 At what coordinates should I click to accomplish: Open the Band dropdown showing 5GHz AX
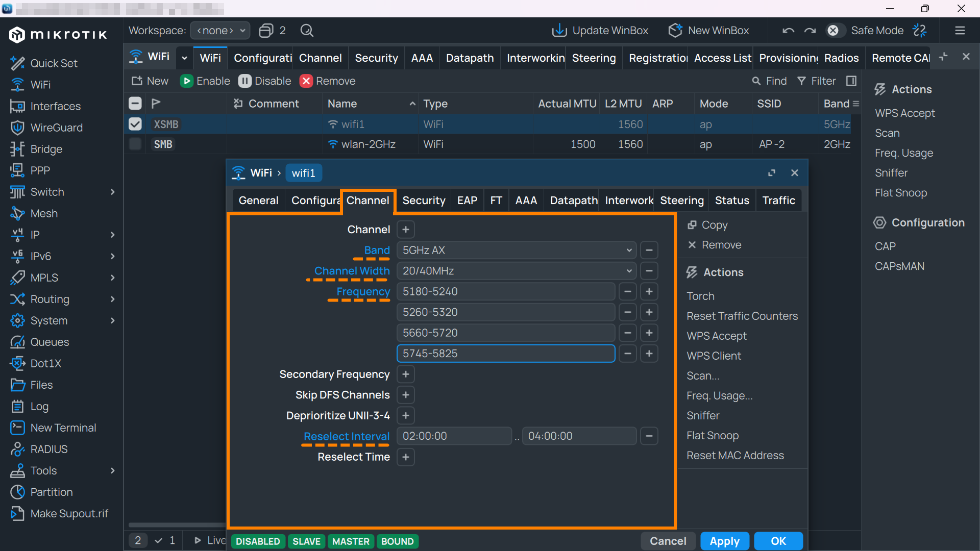(x=517, y=250)
